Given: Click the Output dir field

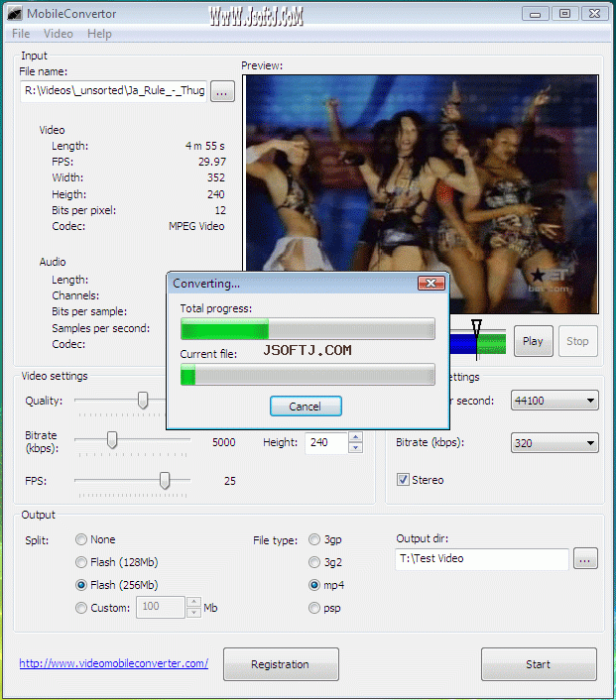Looking at the screenshot, I should (482, 559).
